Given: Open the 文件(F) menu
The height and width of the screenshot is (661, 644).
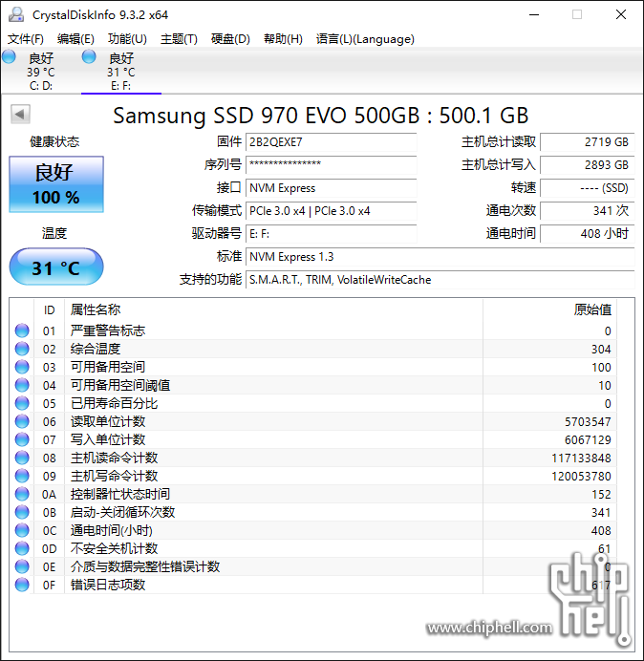Looking at the screenshot, I should (x=26, y=39).
